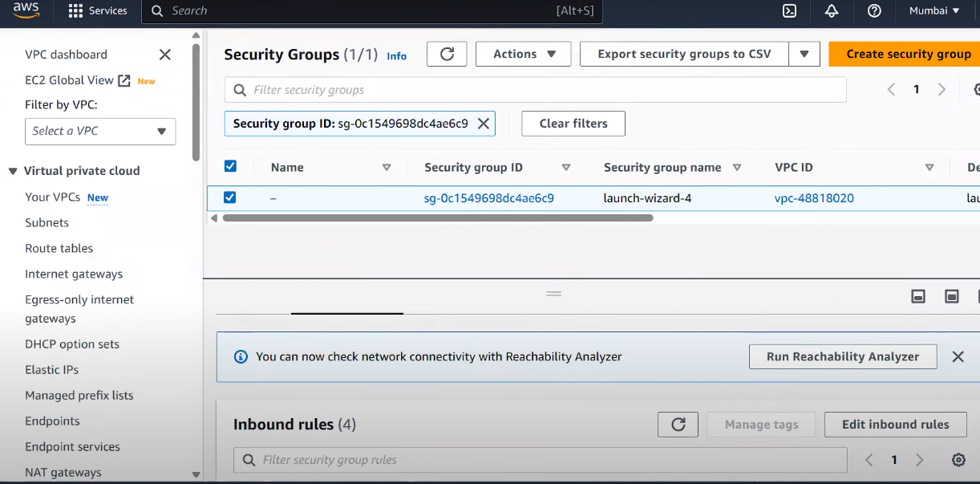Click Export security groups to CSV
This screenshot has width=980, height=484.
684,54
